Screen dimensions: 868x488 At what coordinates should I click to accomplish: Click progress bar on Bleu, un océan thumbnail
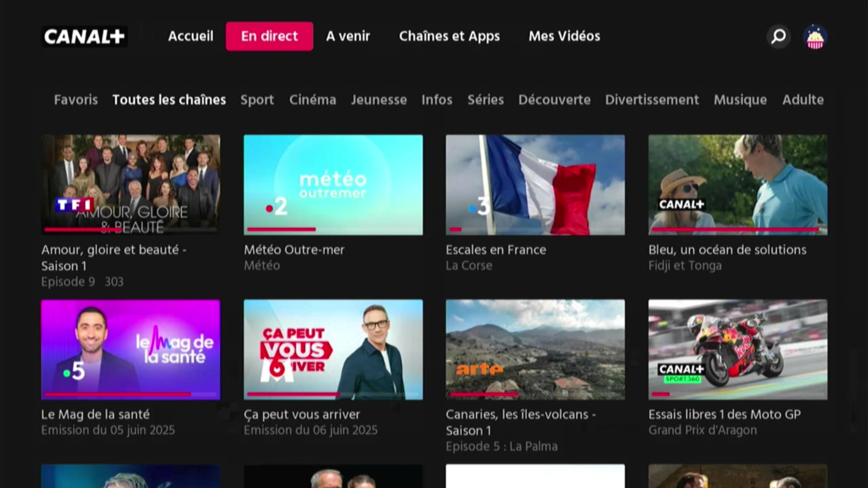click(x=738, y=230)
